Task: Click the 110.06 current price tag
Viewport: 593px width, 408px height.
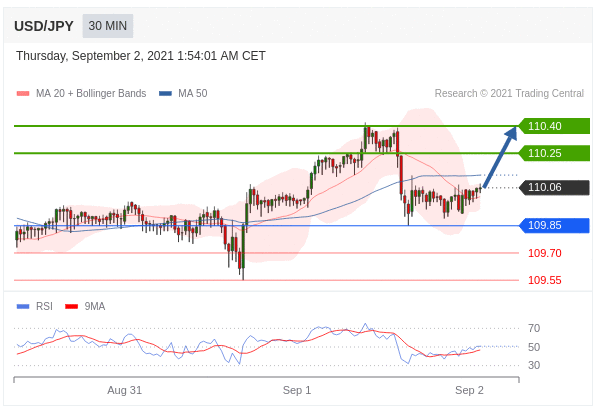Action: coord(554,188)
